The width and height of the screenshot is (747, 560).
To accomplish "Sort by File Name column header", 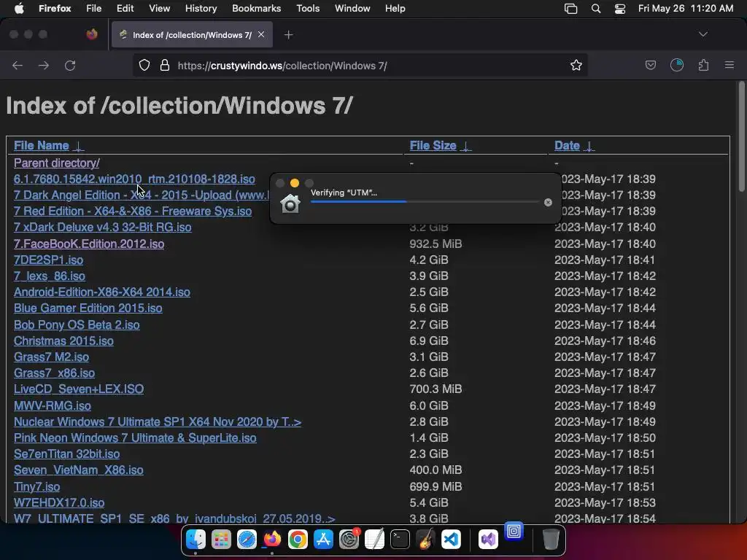I will click(x=42, y=146).
